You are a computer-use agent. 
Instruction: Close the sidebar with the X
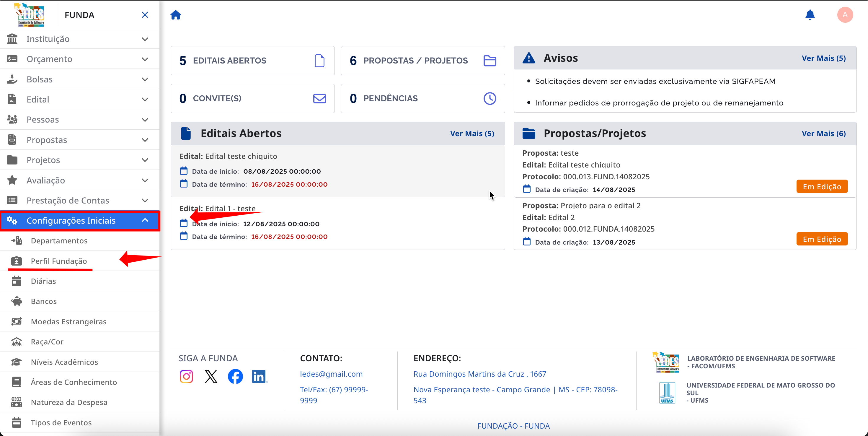click(x=145, y=15)
